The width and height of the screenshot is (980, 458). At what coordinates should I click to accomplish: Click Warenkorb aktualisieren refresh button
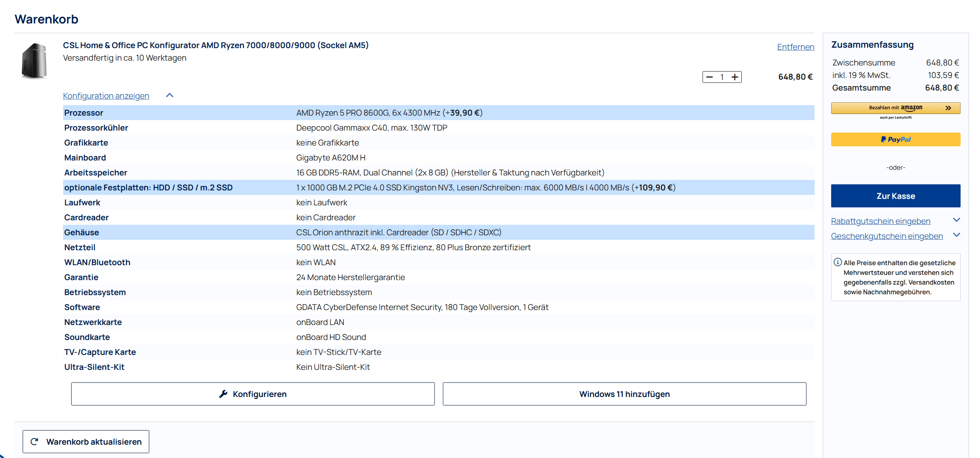(x=86, y=441)
